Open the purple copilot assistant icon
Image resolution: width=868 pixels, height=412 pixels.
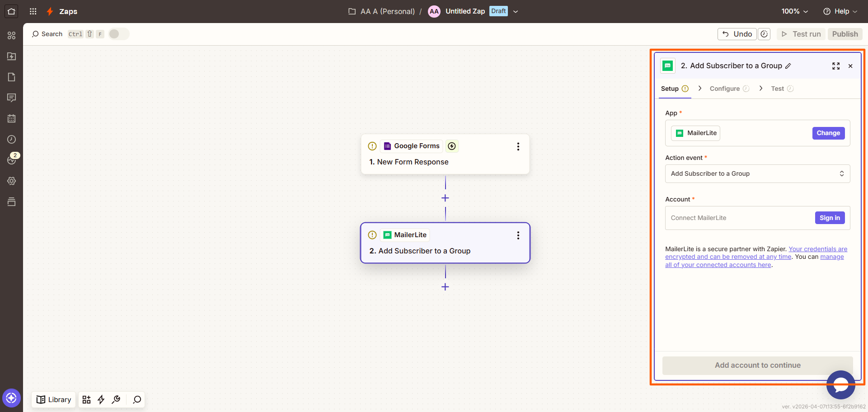[11, 398]
